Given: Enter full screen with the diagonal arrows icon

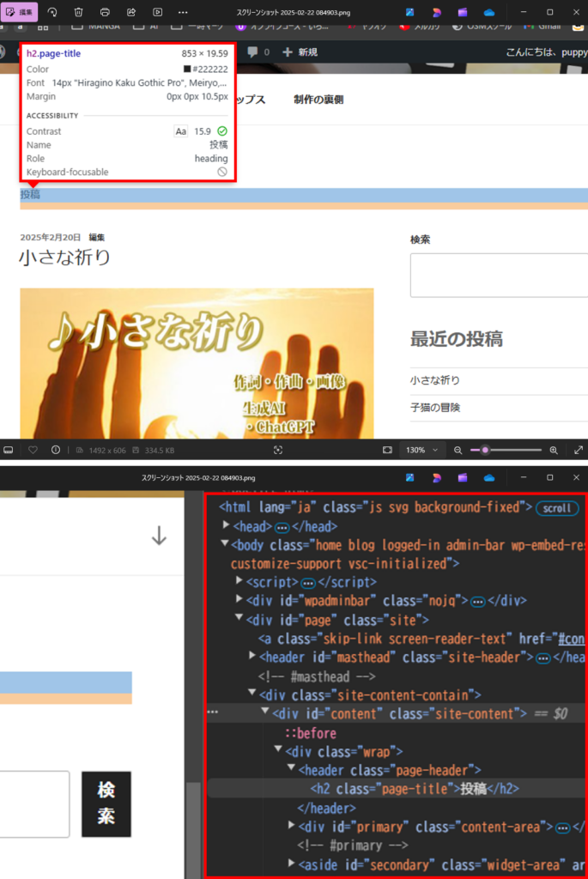Looking at the screenshot, I should pos(579,450).
